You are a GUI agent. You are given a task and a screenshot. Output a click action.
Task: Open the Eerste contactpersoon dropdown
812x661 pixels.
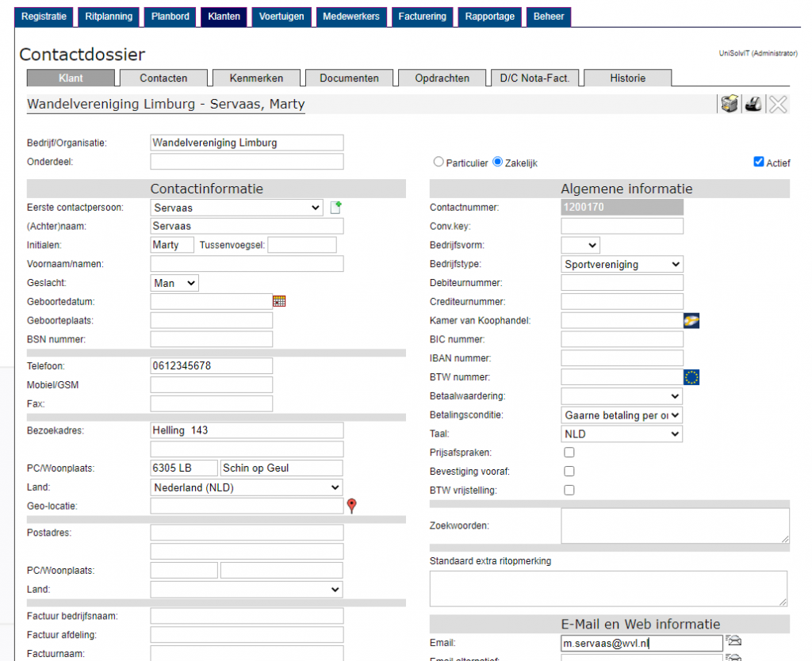(236, 208)
